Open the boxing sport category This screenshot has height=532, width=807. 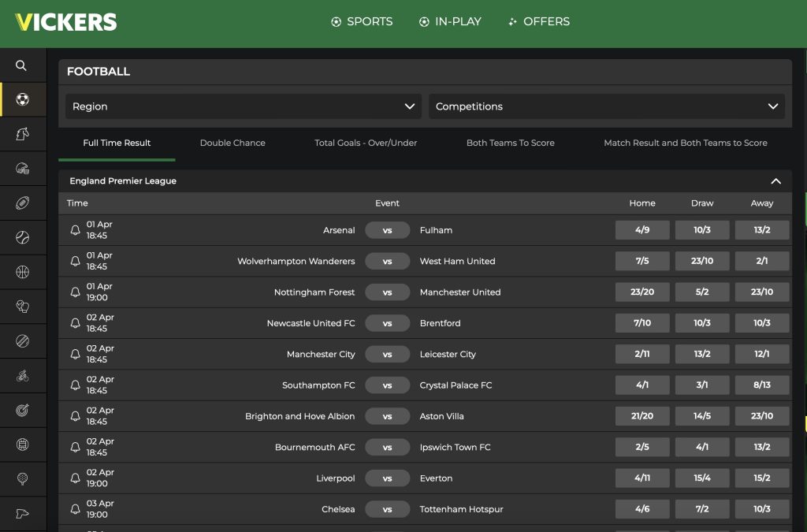21,305
